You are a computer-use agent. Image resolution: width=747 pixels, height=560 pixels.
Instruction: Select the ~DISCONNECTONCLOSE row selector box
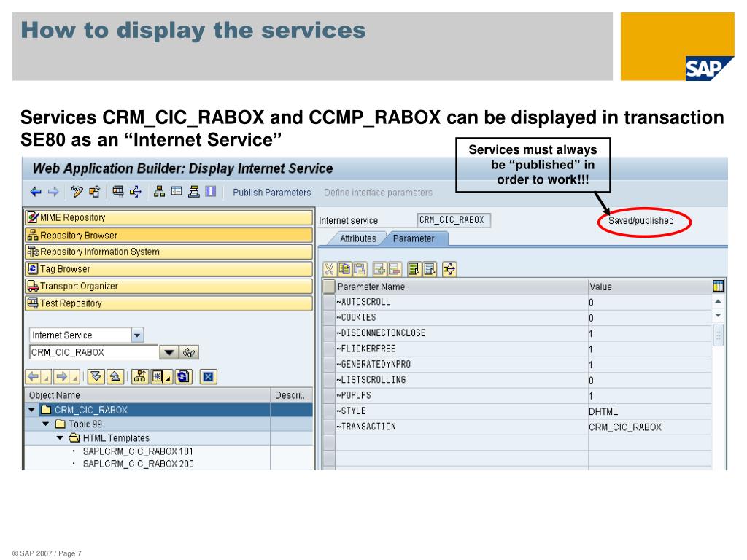point(329,333)
